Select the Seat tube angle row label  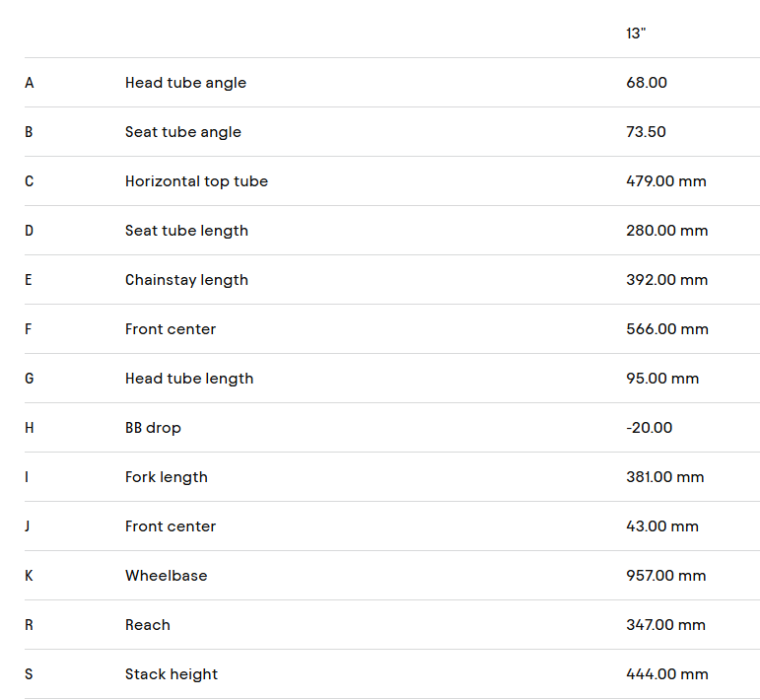pos(182,132)
